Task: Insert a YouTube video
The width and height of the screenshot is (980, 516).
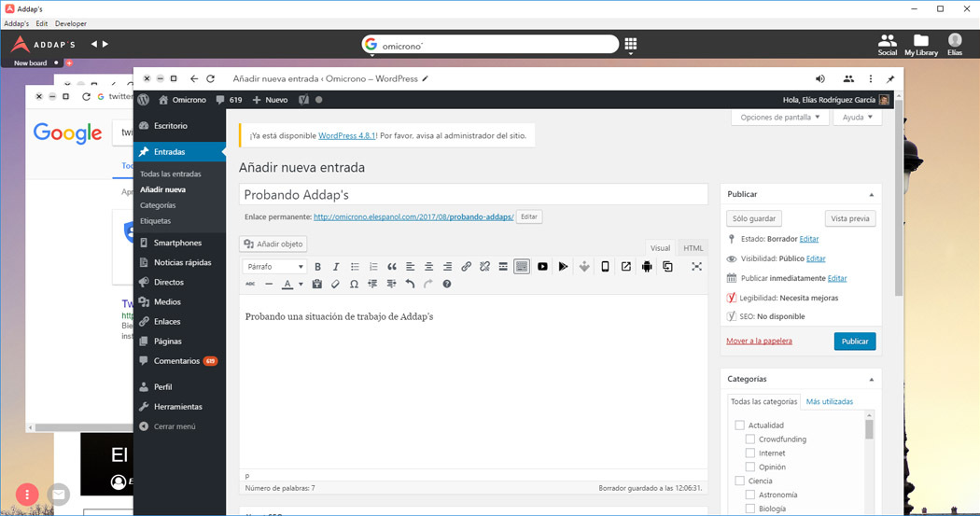Action: coord(542,267)
